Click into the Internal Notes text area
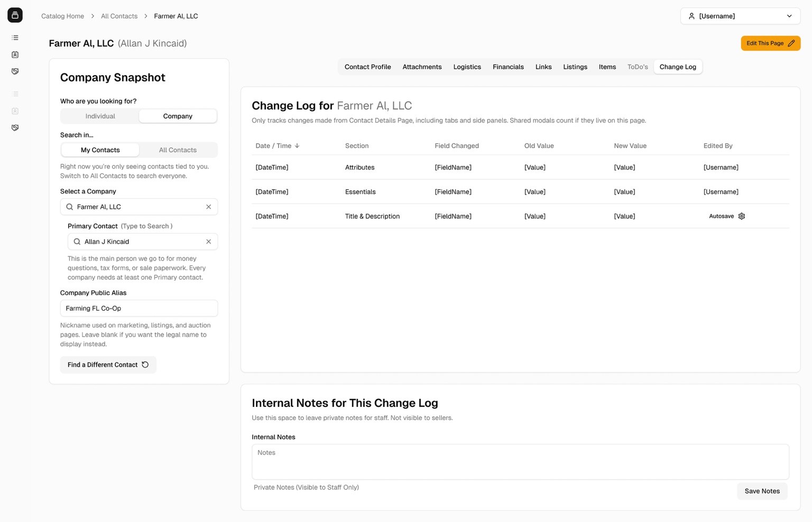 (520, 462)
